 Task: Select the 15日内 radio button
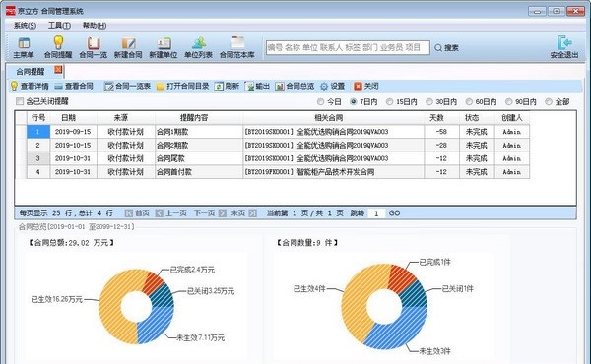coord(390,102)
